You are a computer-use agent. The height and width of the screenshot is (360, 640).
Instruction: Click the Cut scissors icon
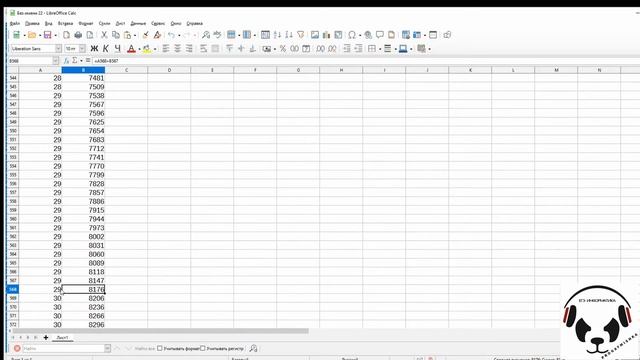pyautogui.click(x=104, y=35)
